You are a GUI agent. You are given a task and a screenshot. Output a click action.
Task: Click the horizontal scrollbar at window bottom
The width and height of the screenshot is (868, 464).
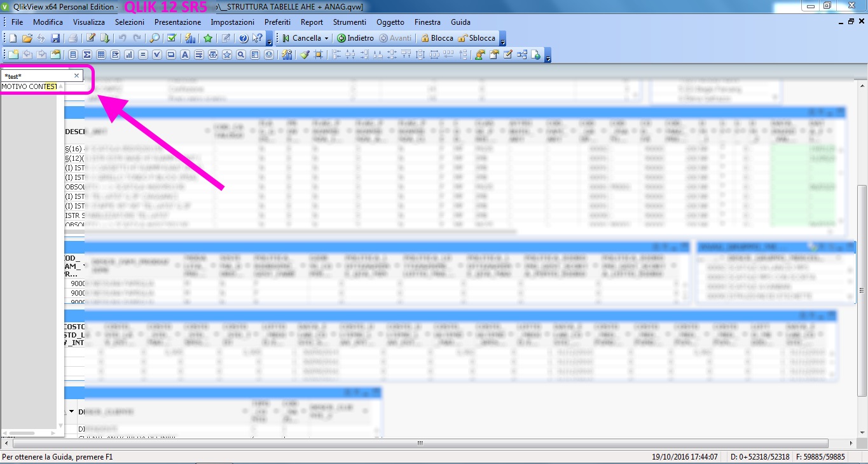click(x=420, y=443)
